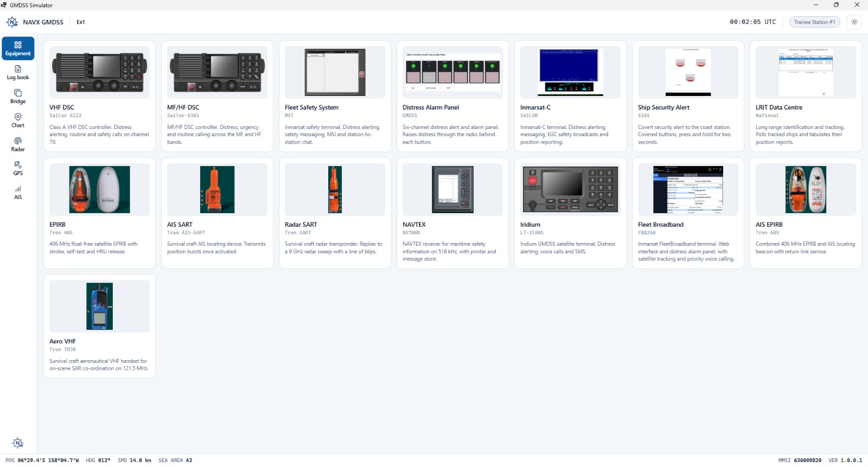Click the FBB250 model label
Viewport: 868px width, 467px height.
click(x=647, y=233)
